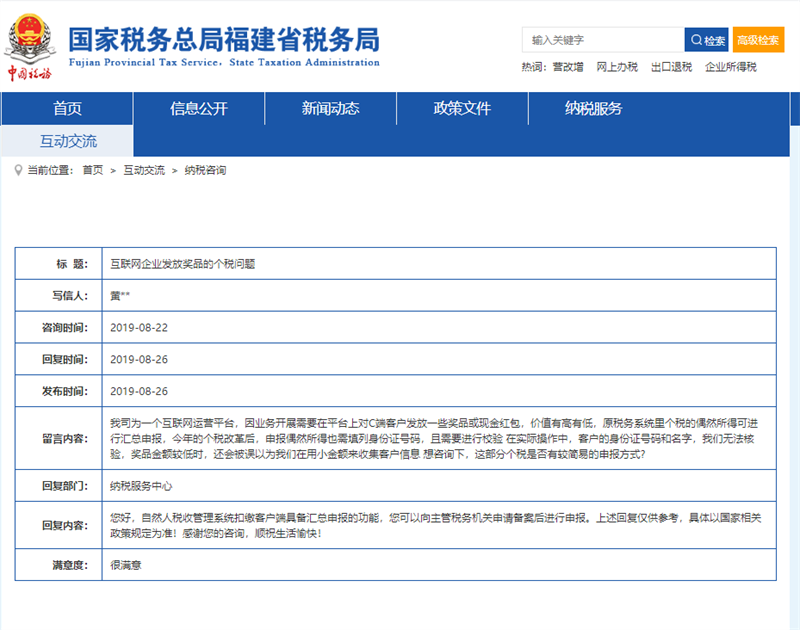Viewport: 800px width, 630px height.
Task: Open 高级检索 advanced search
Action: click(757, 40)
